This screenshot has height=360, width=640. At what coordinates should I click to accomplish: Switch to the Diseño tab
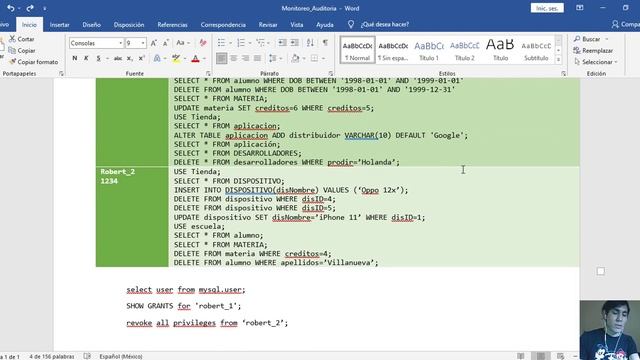(x=91, y=25)
